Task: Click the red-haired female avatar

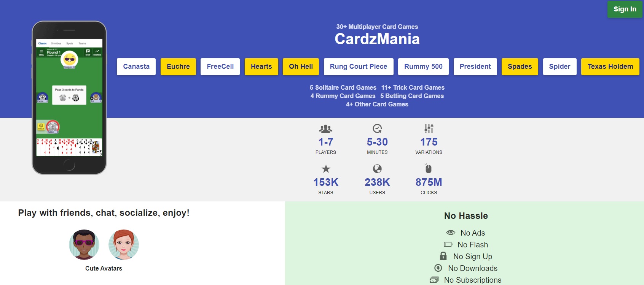Action: [124, 245]
